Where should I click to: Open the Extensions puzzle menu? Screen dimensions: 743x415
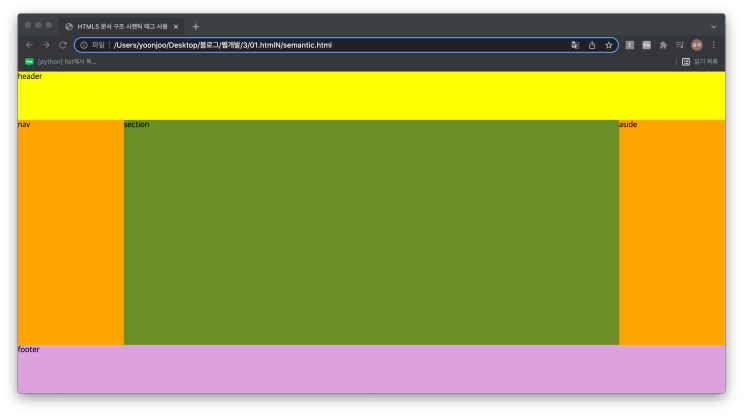(x=663, y=45)
